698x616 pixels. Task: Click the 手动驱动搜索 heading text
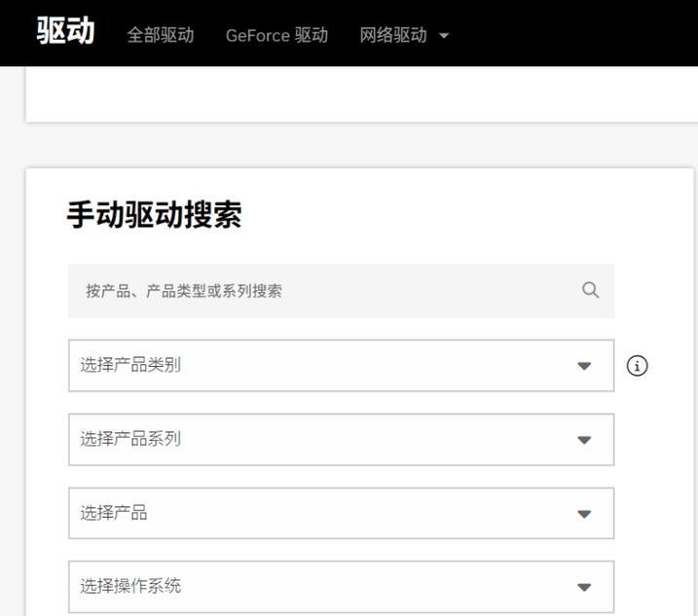(154, 215)
